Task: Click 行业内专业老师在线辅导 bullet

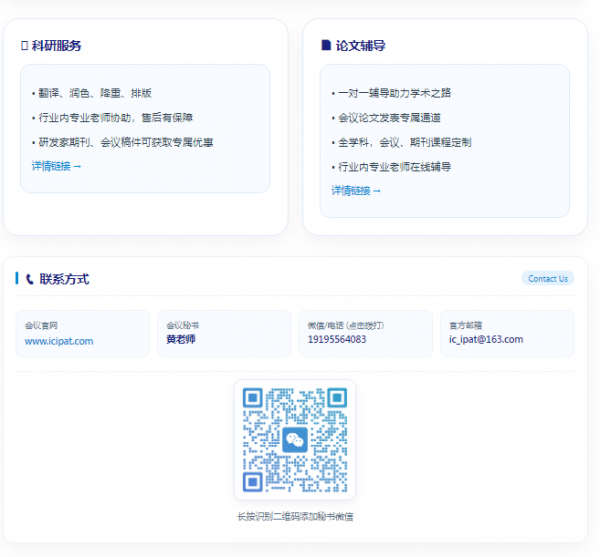Action: click(x=391, y=167)
